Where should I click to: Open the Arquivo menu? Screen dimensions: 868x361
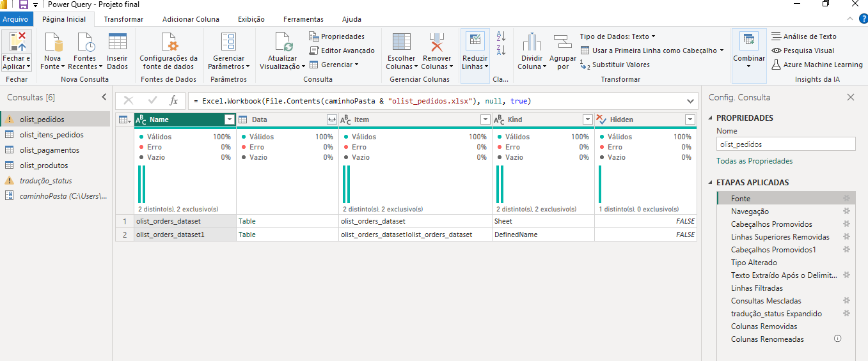[15, 19]
